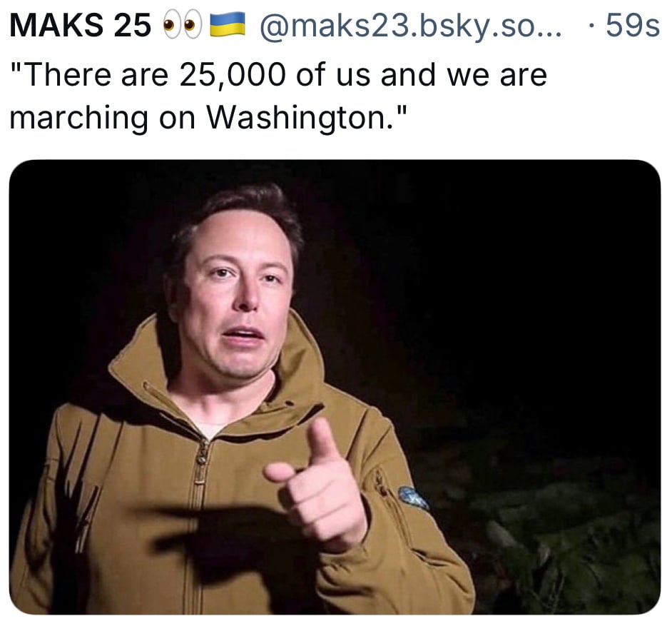Click the blue sleeve patch on the jacket
The width and height of the screenshot is (672, 626).
point(412,498)
